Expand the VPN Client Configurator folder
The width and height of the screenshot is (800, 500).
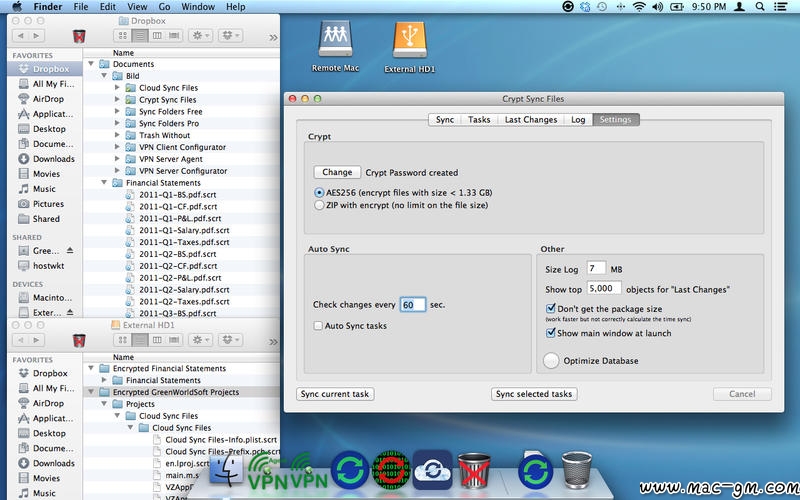point(117,147)
